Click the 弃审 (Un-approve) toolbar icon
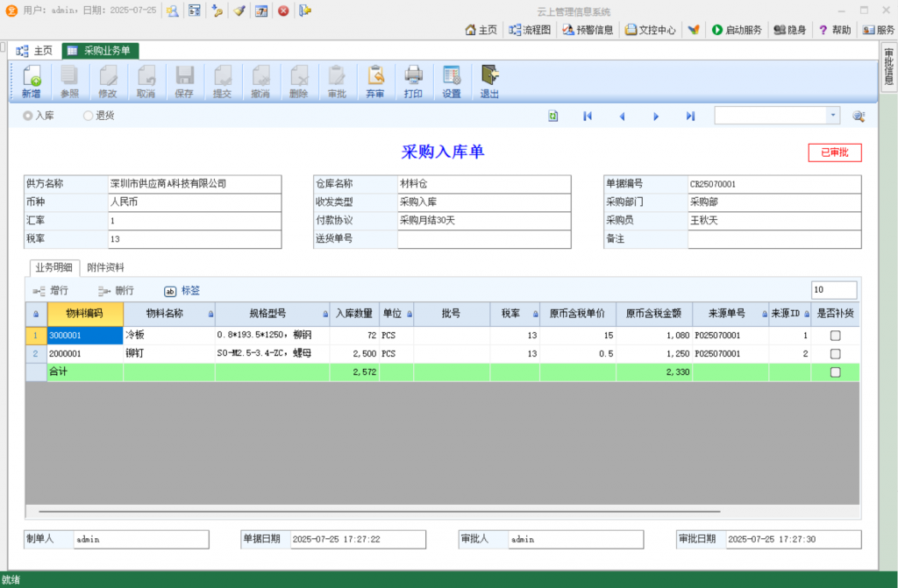 tap(375, 81)
